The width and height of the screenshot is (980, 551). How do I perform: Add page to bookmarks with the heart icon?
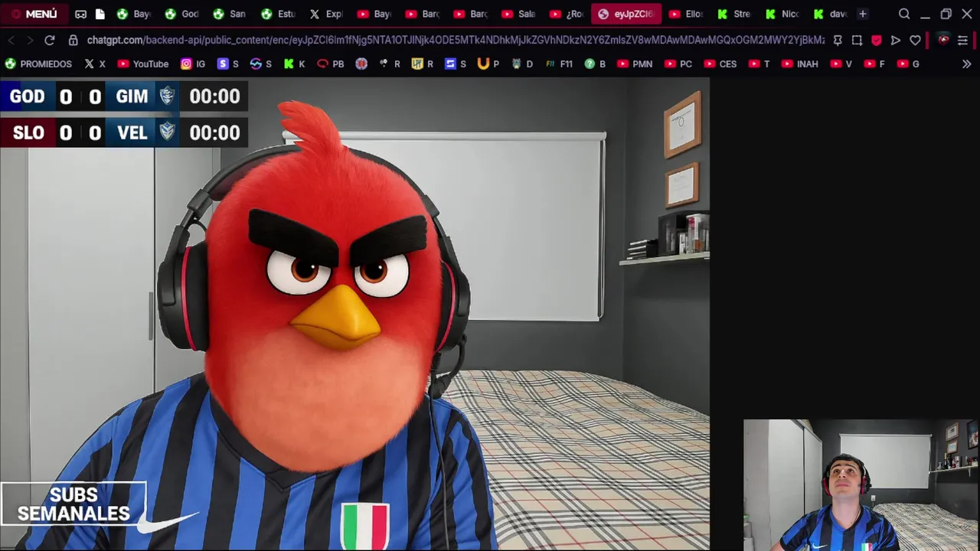pos(915,40)
